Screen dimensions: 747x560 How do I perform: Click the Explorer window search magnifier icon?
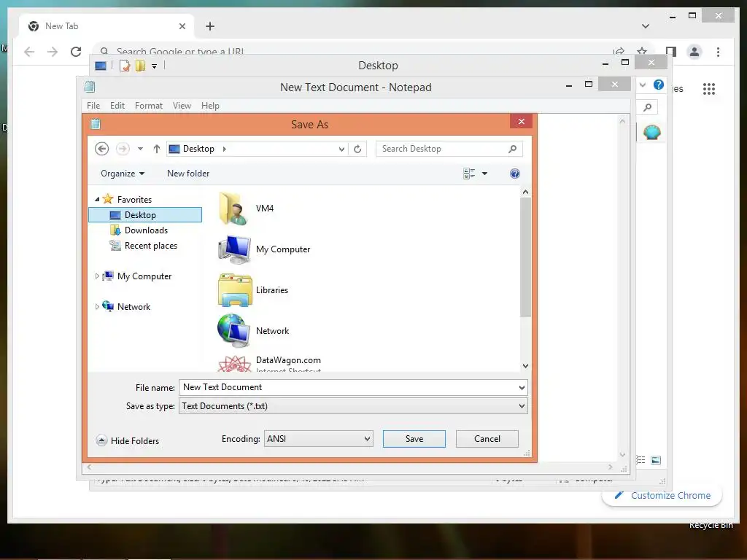[647, 107]
